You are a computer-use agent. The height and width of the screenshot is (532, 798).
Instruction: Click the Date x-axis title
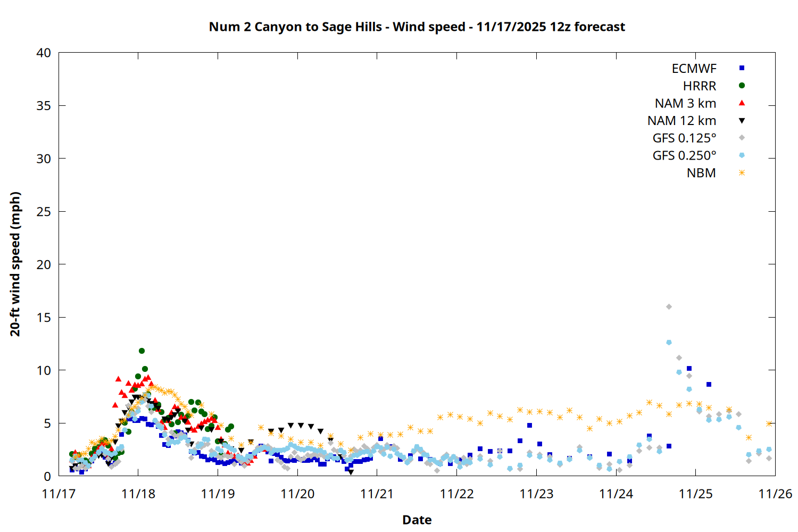pos(417,520)
